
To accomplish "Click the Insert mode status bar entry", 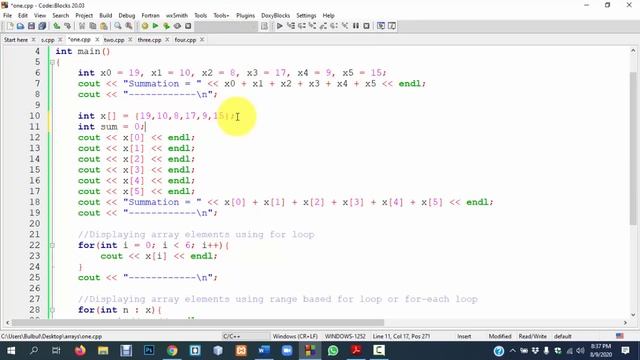I will [464, 336].
